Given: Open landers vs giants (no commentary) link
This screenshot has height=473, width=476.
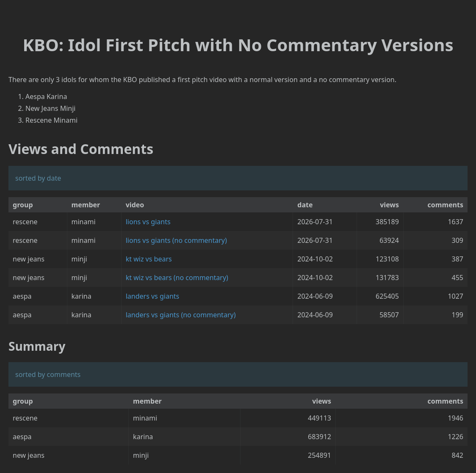Looking at the screenshot, I should [181, 315].
